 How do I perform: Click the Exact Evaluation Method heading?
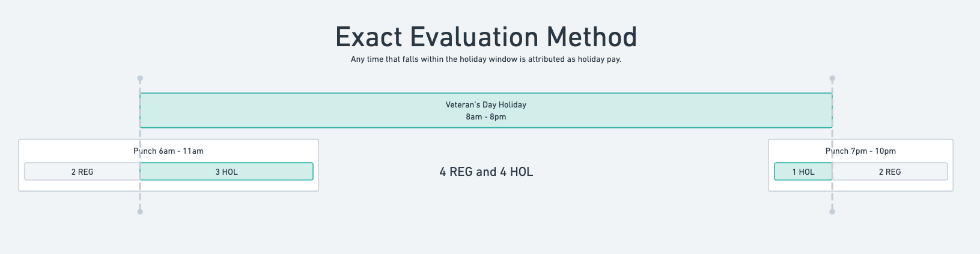(x=486, y=37)
